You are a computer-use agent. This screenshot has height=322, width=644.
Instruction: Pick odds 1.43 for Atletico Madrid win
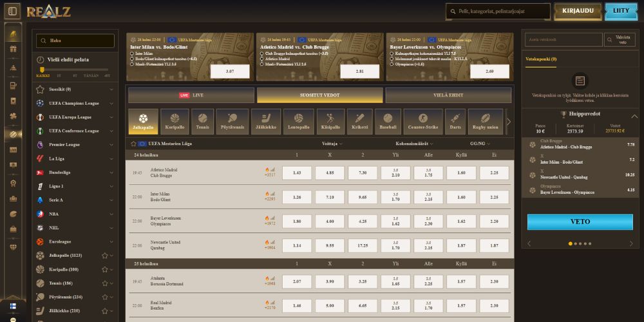tap(297, 173)
